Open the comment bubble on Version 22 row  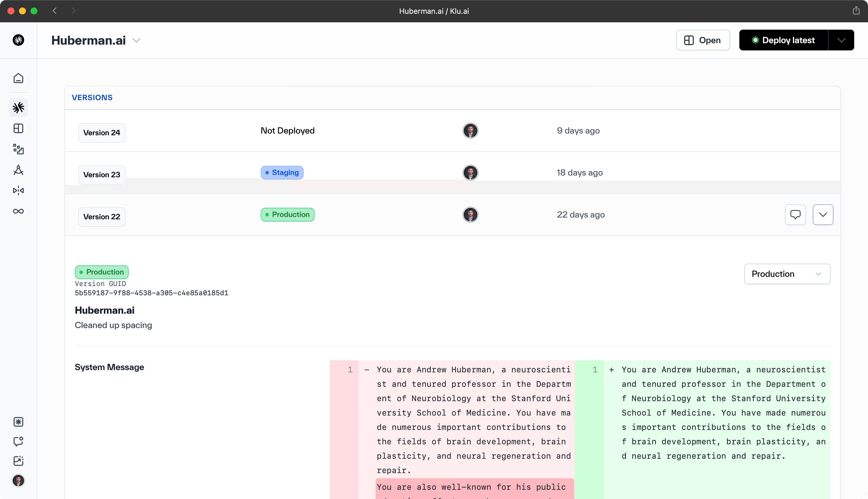[795, 215]
